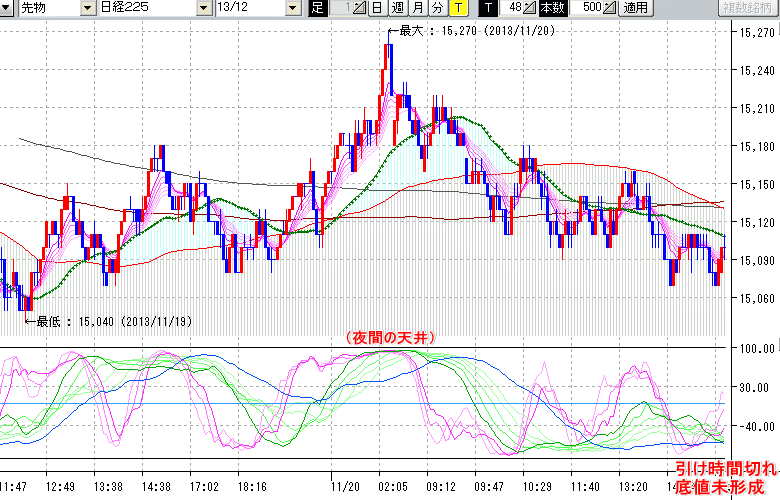780x500 pixels.
Task: Select the 月 monthly candle button
Action: pos(417,9)
